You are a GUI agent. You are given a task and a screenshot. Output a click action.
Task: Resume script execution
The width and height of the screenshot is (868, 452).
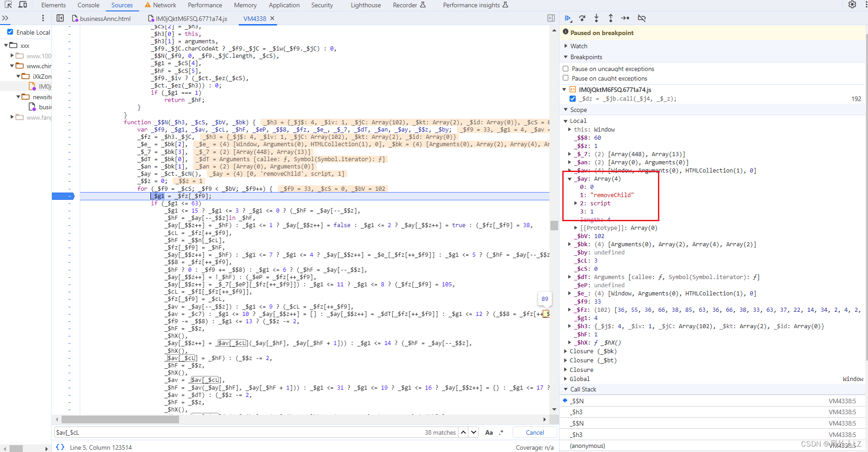(x=568, y=18)
